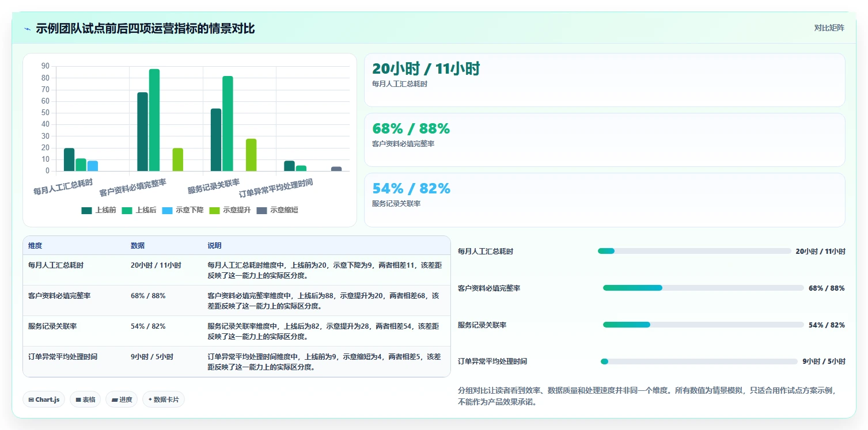Click the 服务记录关联率 progress bar

click(703, 325)
